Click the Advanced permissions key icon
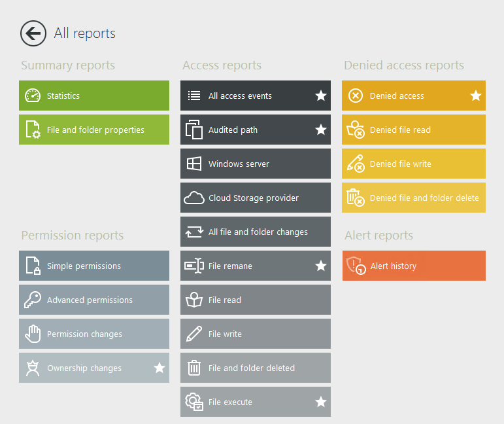Image resolution: width=504 pixels, height=424 pixels. point(33,300)
